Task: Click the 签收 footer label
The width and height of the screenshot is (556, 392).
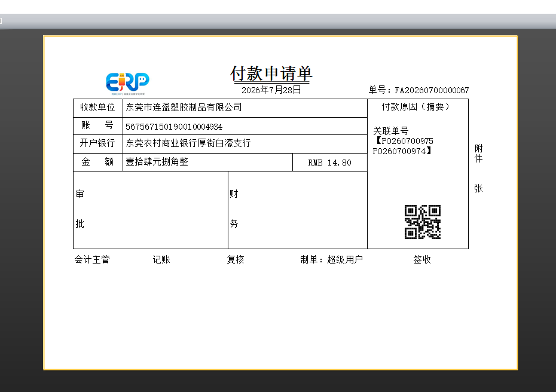Action: 422,260
